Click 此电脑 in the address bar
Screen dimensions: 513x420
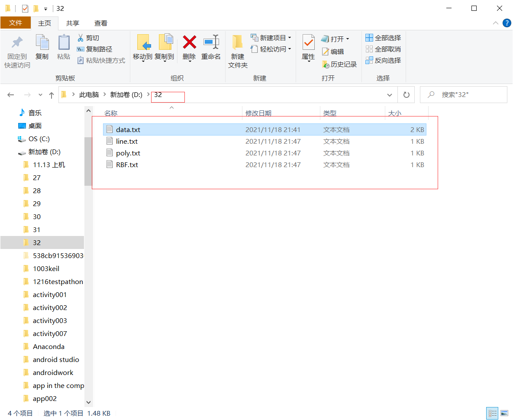pyautogui.click(x=89, y=94)
